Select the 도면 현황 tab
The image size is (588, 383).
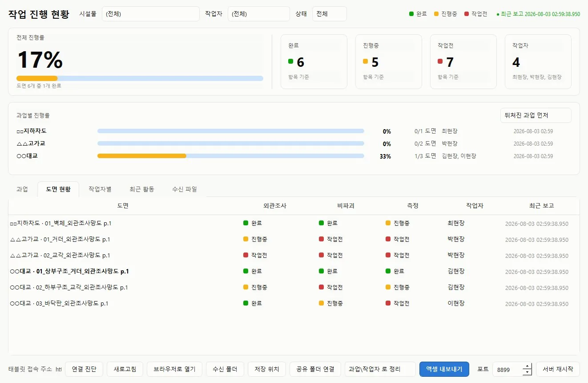[x=58, y=189]
